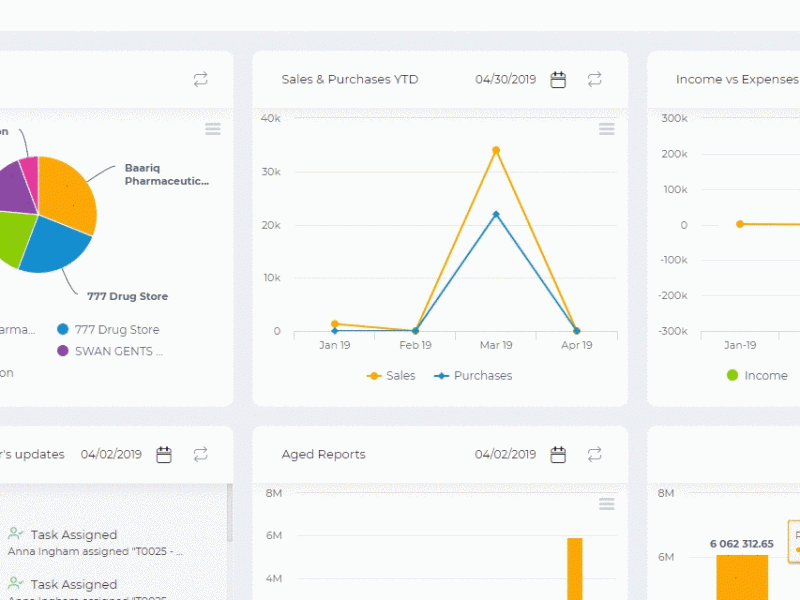Toggle Sales series in chart legend

(391, 376)
